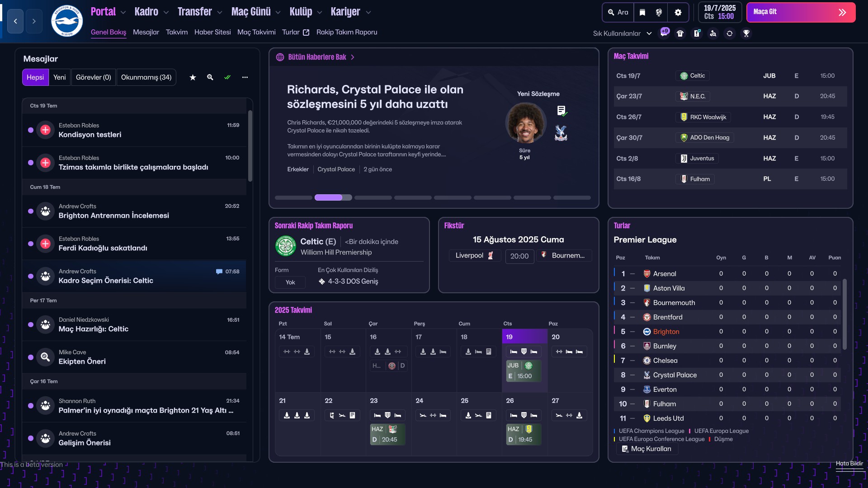The image size is (868, 488).
Task: Select the Juventus fixture row
Action: pos(730,159)
